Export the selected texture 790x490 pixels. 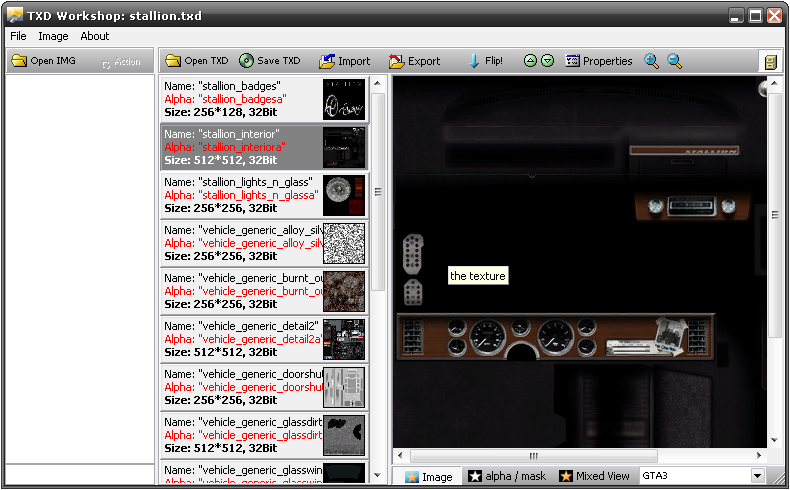click(x=415, y=61)
